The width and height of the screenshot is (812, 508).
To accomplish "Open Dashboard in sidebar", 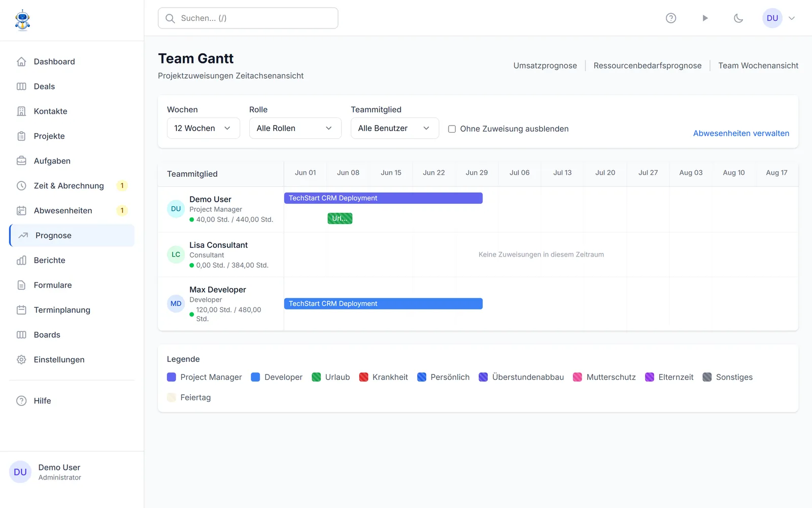I will (x=72, y=61).
